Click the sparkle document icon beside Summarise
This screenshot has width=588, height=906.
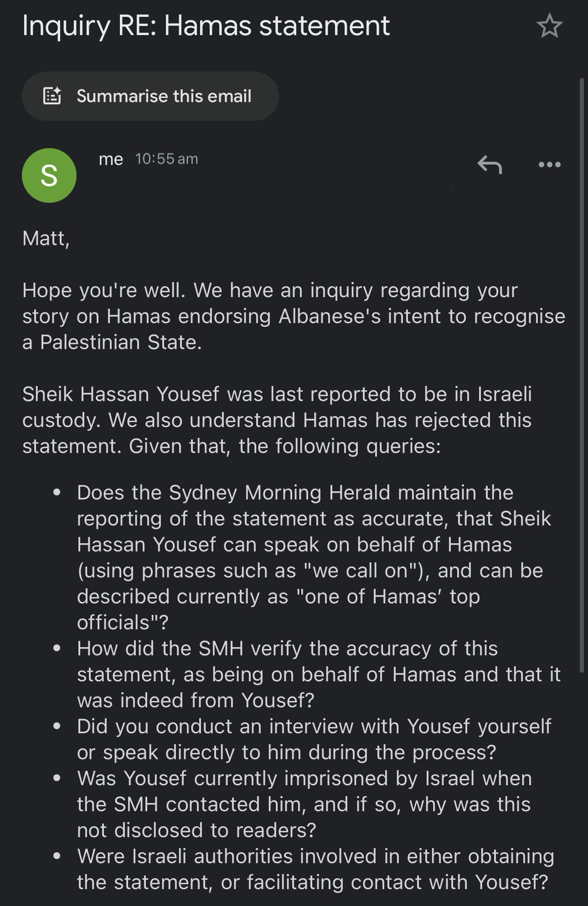52,96
